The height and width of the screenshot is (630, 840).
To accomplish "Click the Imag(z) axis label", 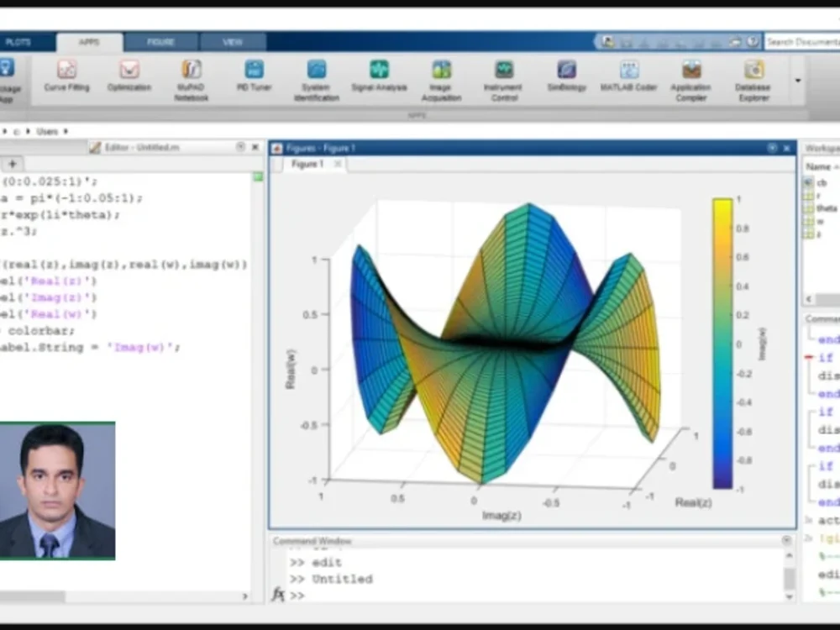I will point(501,516).
